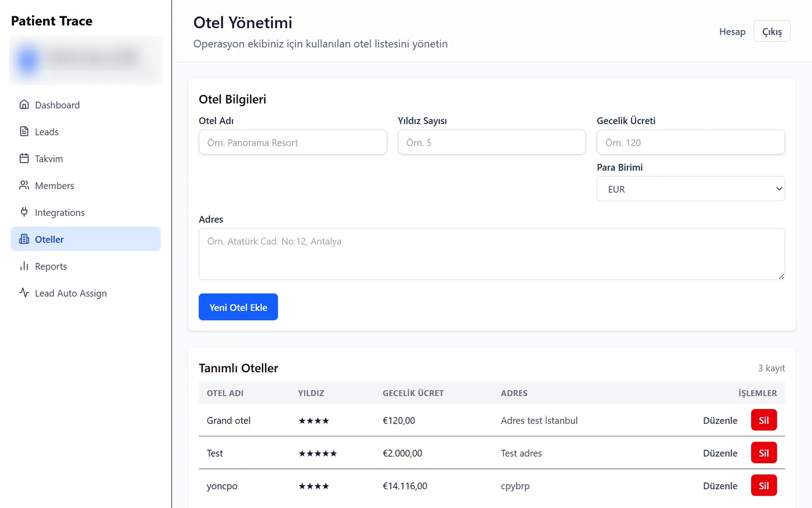
Task: Navigate to Members
Action: (86, 185)
